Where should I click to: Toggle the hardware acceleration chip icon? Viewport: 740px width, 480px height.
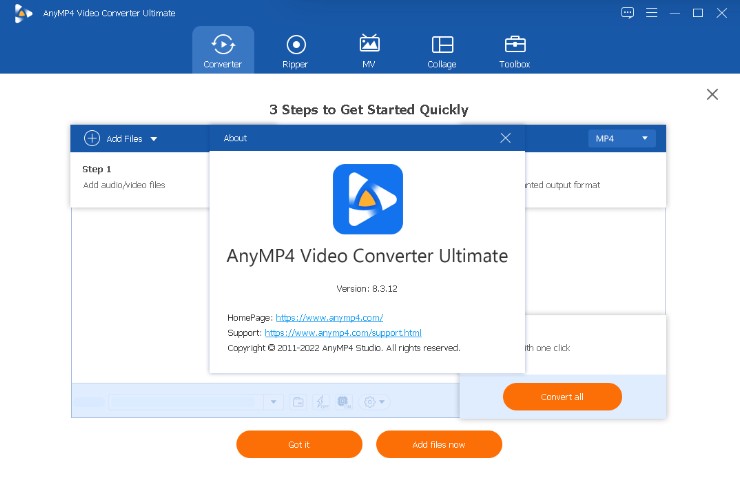(344, 402)
